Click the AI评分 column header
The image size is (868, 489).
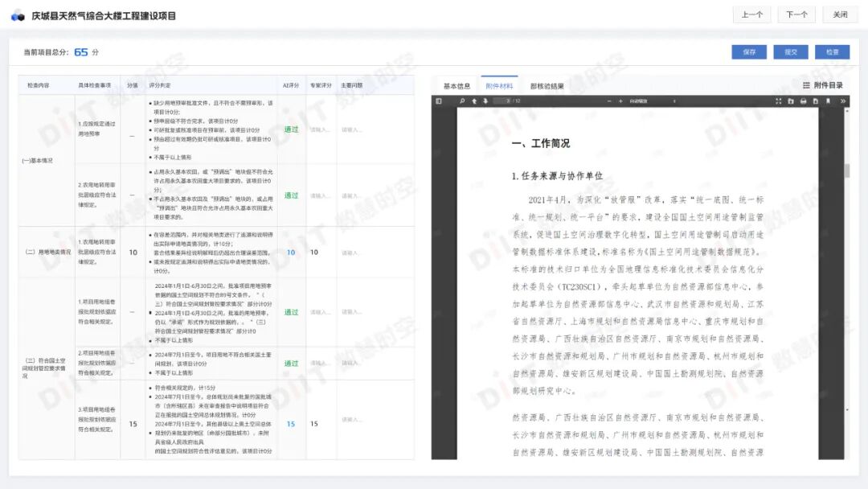291,85
